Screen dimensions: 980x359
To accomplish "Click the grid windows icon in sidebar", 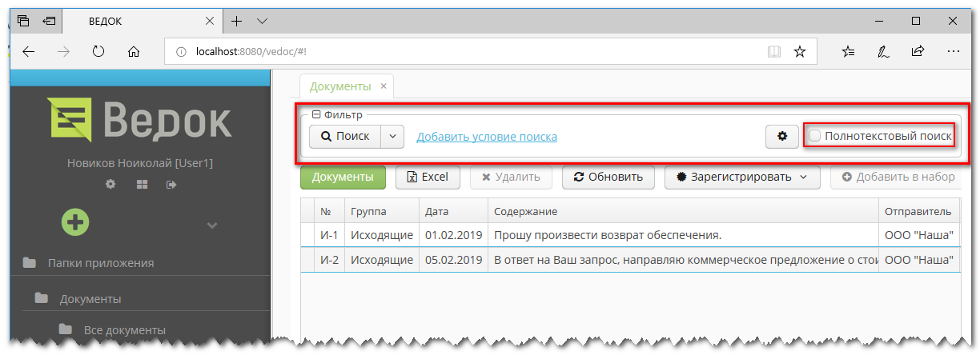I will pos(142,185).
